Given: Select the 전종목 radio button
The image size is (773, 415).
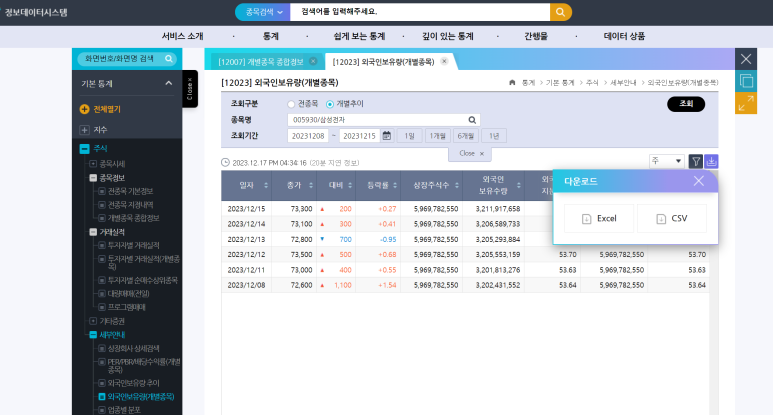Looking at the screenshot, I should pos(291,104).
